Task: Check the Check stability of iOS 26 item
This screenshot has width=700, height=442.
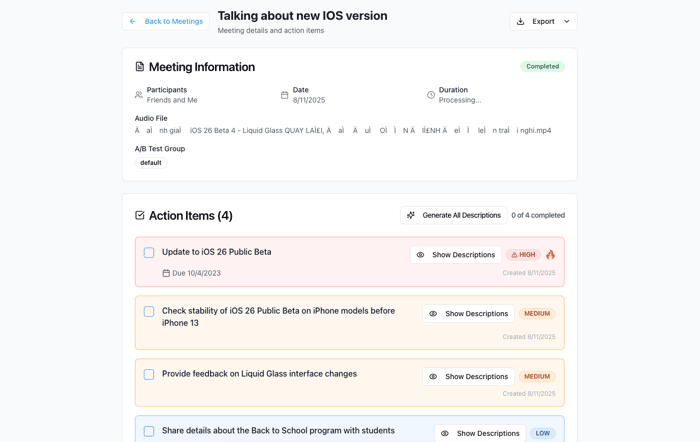Action: click(x=149, y=312)
